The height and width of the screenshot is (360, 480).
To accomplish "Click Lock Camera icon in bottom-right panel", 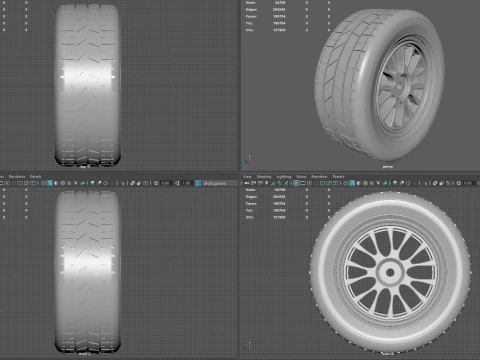I will point(253,183).
